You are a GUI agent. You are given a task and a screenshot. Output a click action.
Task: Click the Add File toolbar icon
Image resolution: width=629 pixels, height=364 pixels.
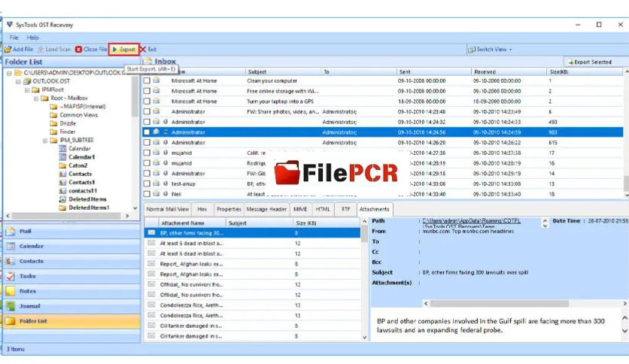[x=8, y=50]
